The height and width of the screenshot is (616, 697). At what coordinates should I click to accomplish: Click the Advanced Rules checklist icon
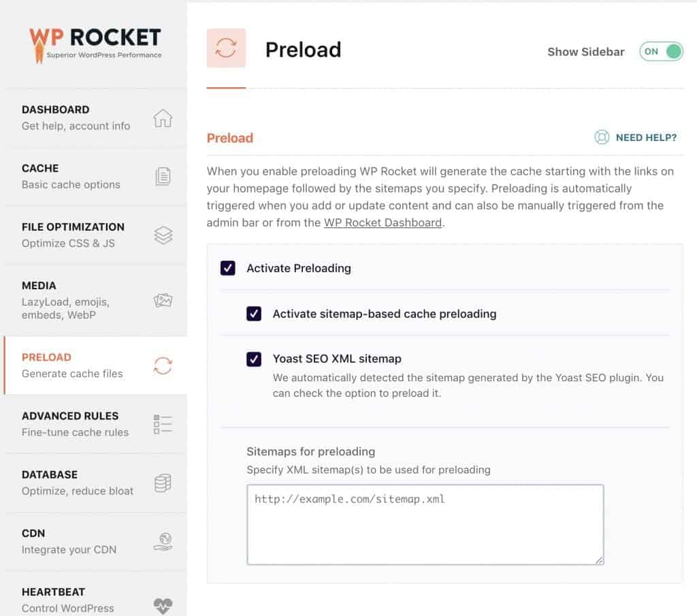tap(163, 424)
